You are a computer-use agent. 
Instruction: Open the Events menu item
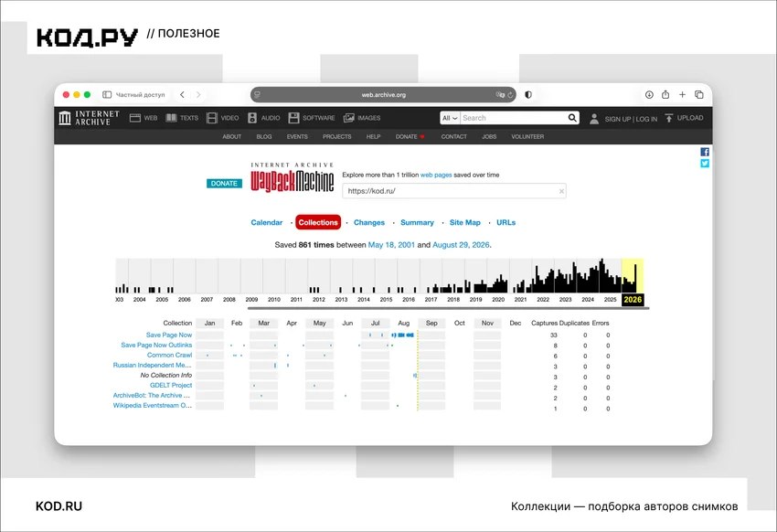(x=297, y=137)
